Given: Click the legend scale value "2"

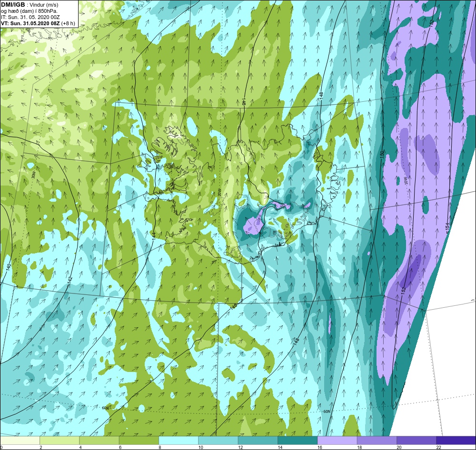Looking at the screenshot, I should pos(40,447).
